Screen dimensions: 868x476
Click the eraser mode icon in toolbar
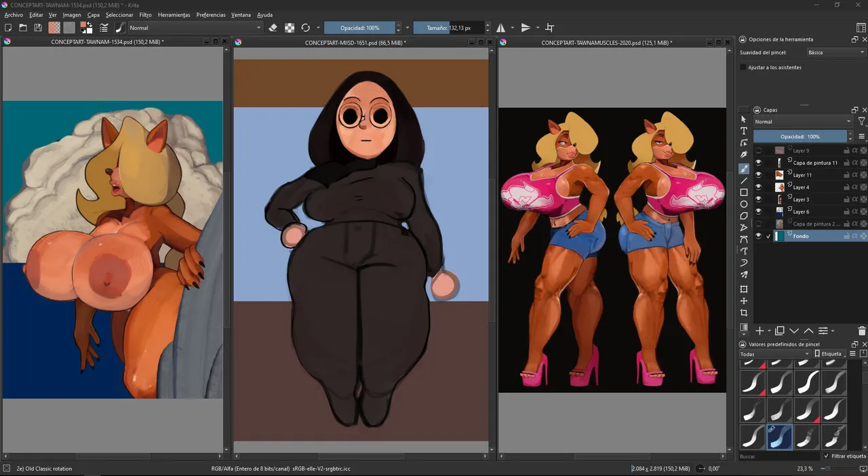coord(273,28)
